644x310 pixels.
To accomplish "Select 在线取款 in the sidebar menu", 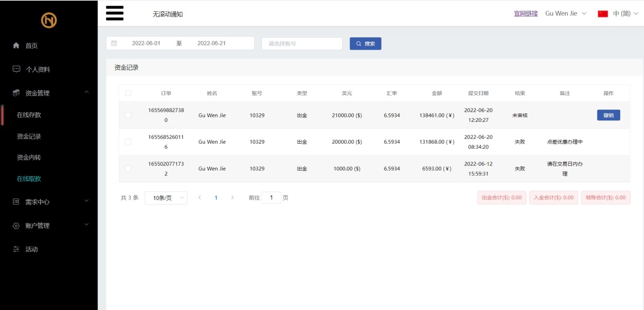I will point(29,179).
